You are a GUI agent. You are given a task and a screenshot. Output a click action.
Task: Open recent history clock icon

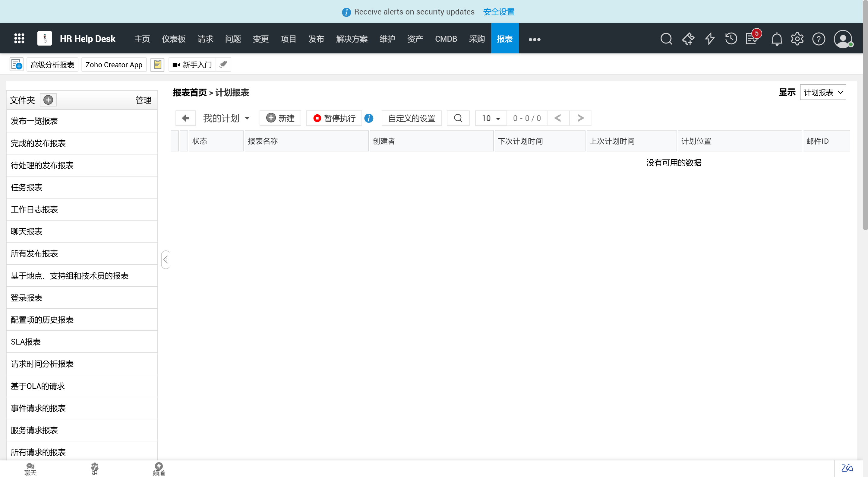tap(731, 39)
